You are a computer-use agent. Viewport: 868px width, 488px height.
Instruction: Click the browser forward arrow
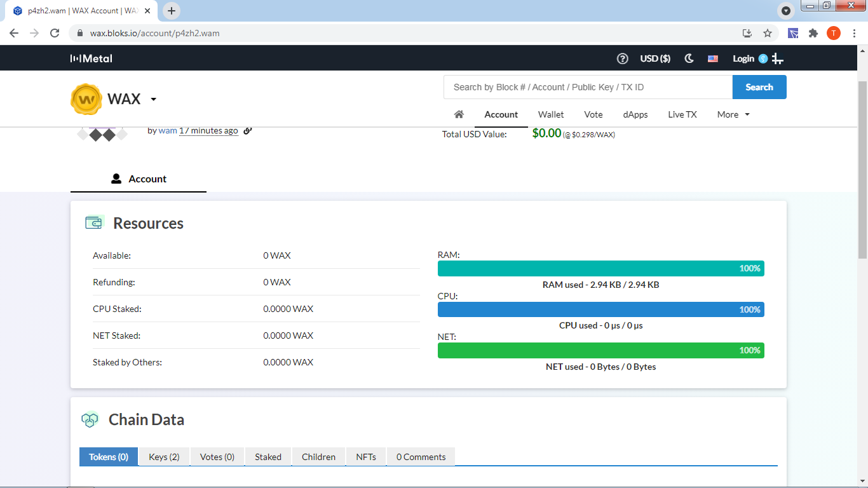tap(34, 33)
